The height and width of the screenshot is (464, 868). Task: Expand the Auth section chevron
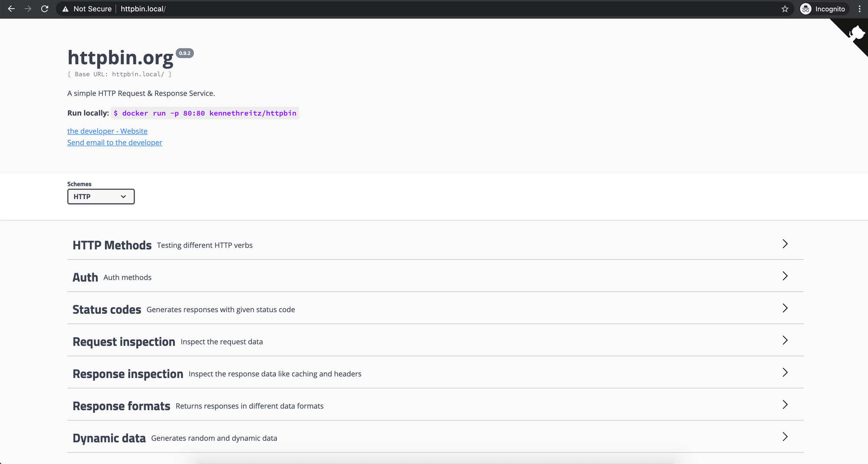pos(785,276)
